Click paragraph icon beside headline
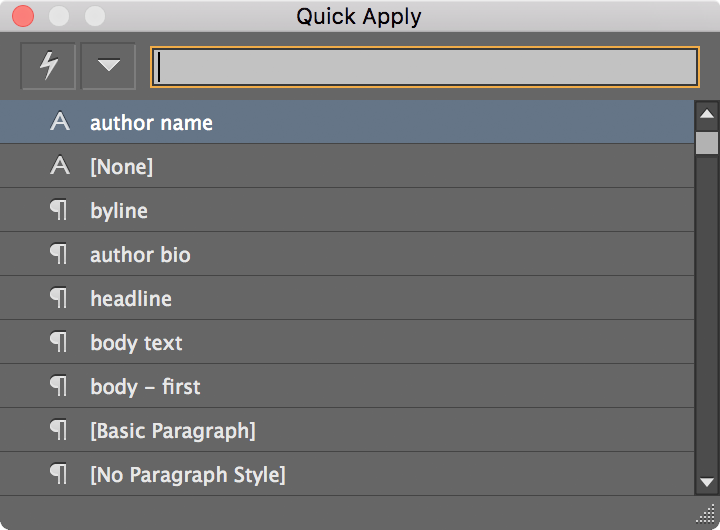 click(60, 299)
